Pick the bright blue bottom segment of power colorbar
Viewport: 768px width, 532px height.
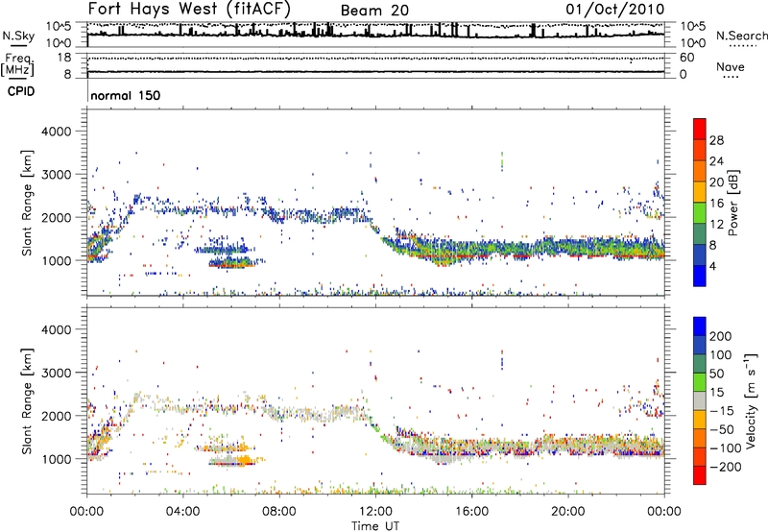(x=700, y=276)
